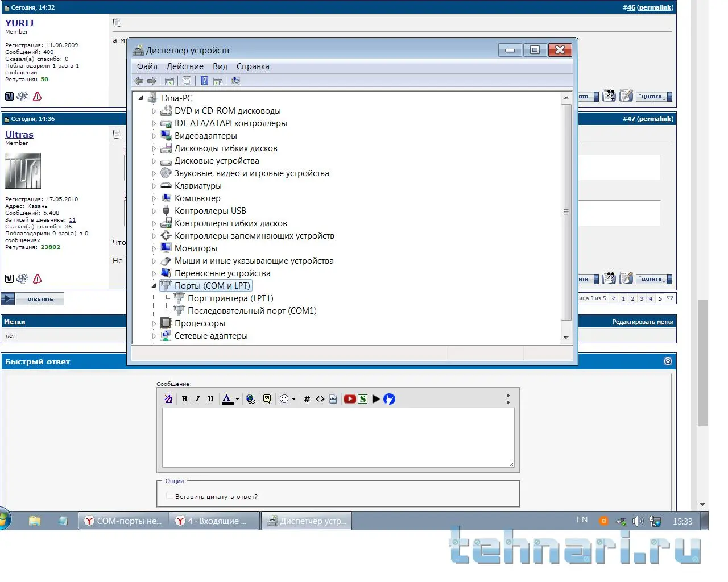
Task: Click the text color letter A icon
Action: 227,399
